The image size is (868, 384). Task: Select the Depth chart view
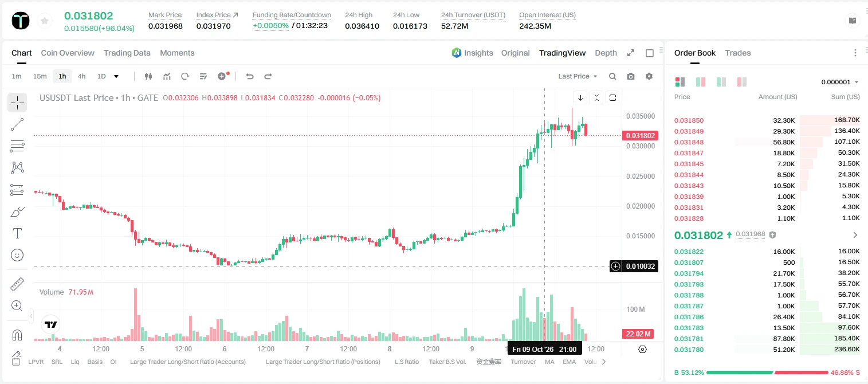pyautogui.click(x=606, y=53)
